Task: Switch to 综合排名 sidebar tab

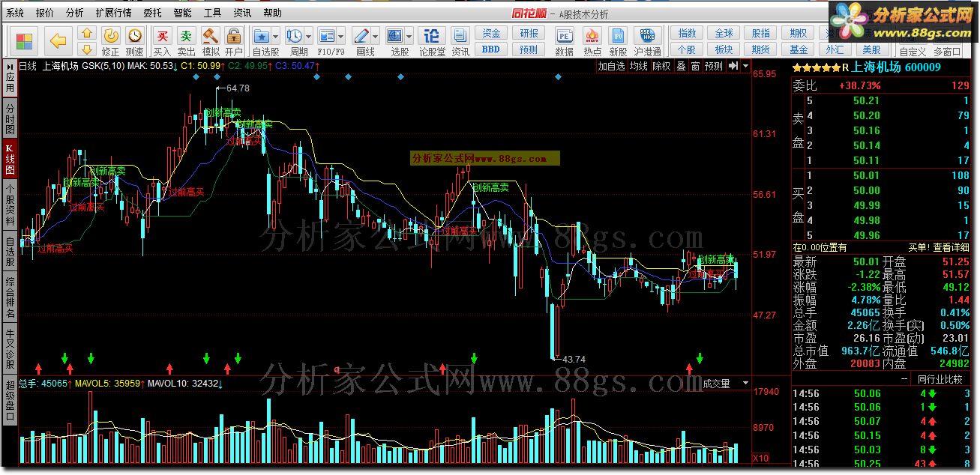Action: 10,298
